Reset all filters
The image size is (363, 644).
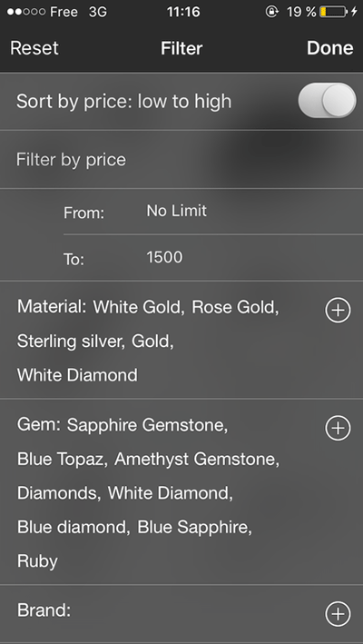click(x=34, y=48)
